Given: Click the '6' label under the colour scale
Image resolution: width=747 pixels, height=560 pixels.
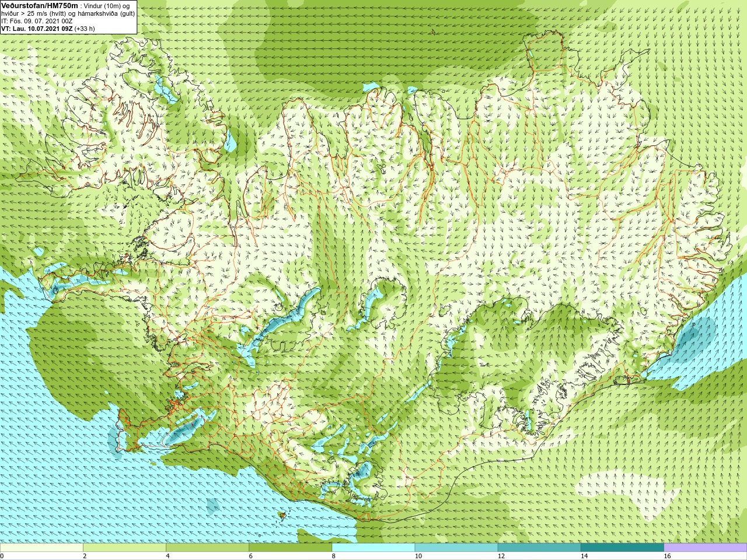Looking at the screenshot, I should [x=250, y=556].
